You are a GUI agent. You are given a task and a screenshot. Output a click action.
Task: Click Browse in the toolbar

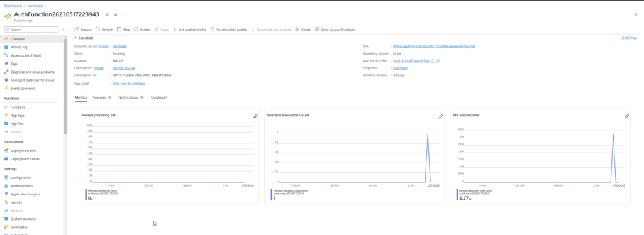tap(83, 30)
